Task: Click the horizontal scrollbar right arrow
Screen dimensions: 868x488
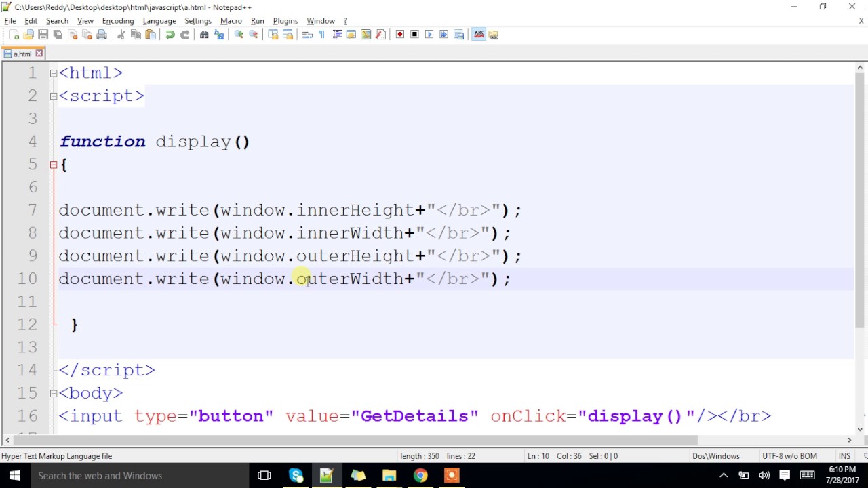Action: click(849, 440)
